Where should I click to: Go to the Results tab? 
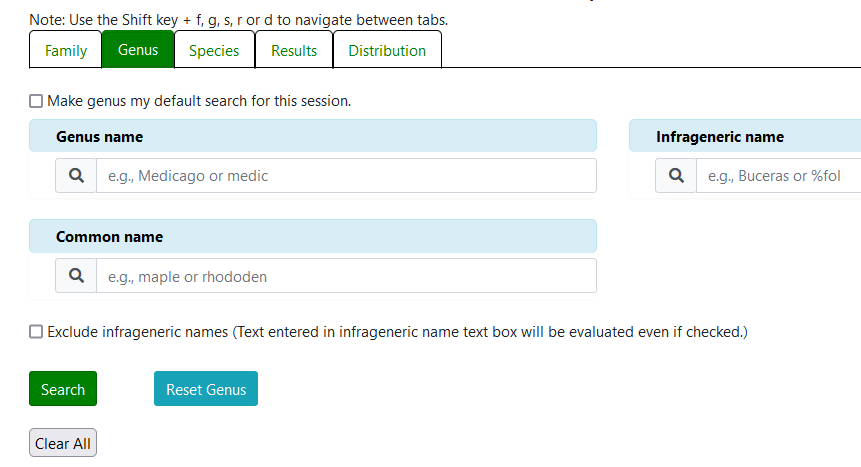(294, 51)
